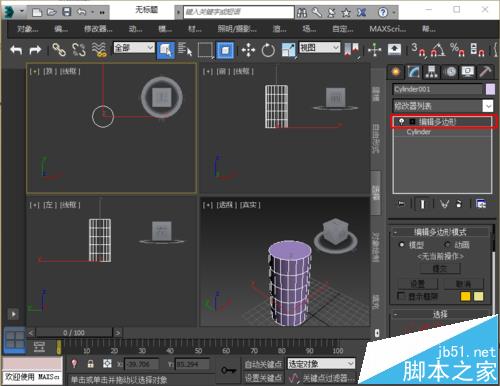Activate the Select Object tool

pos(166,50)
